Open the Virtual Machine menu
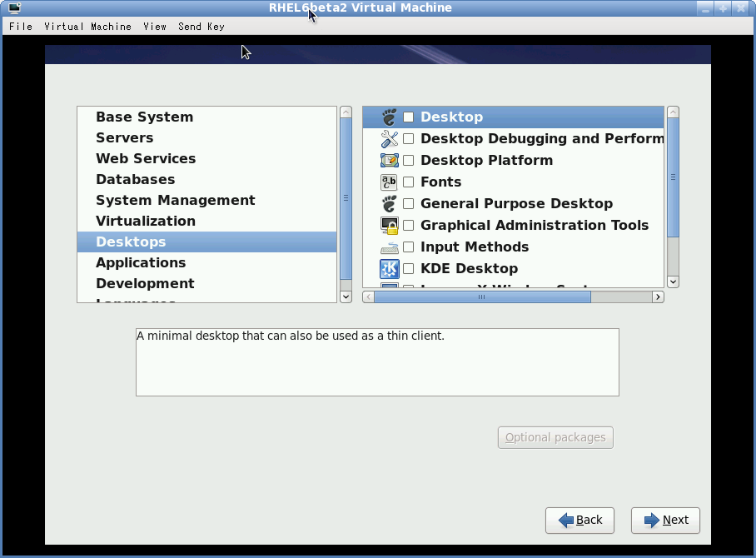Viewport: 756px width, 558px height. pyautogui.click(x=87, y=27)
